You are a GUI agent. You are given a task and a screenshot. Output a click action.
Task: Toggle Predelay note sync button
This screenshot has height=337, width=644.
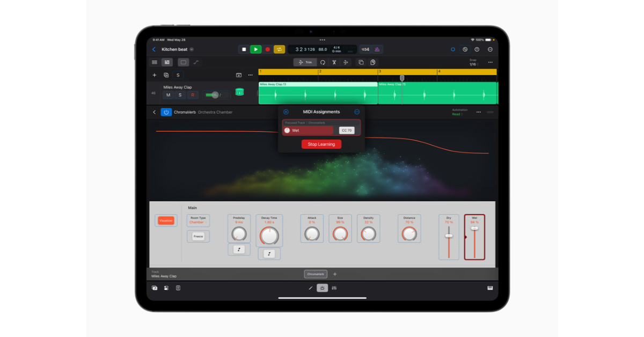coord(239,250)
